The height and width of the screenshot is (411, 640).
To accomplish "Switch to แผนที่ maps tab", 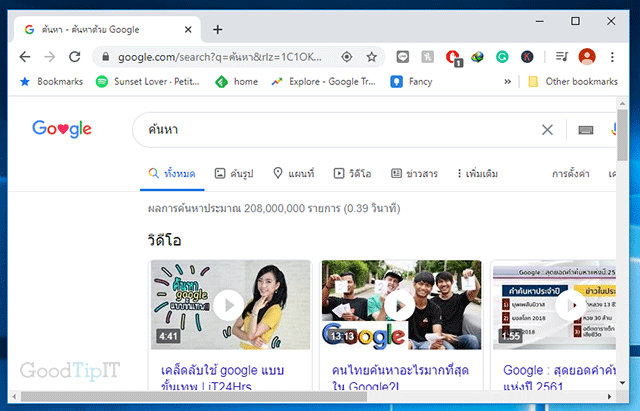I will tap(293, 173).
